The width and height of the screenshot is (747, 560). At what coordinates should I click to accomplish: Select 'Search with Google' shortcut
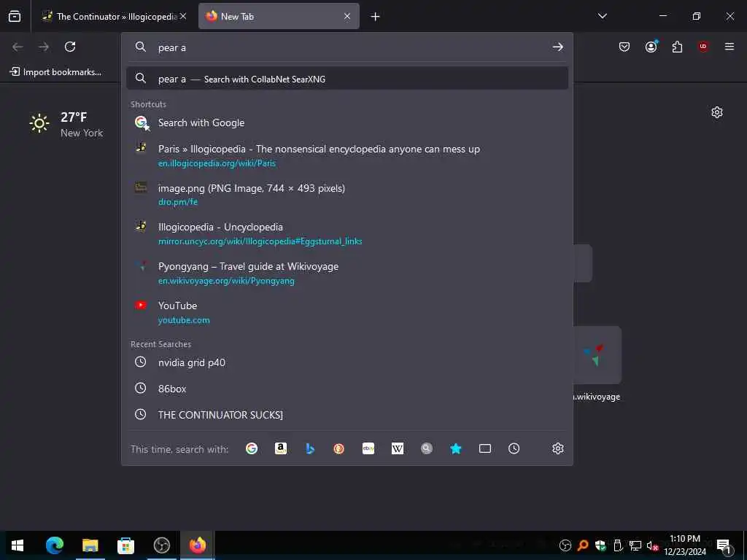(x=347, y=122)
